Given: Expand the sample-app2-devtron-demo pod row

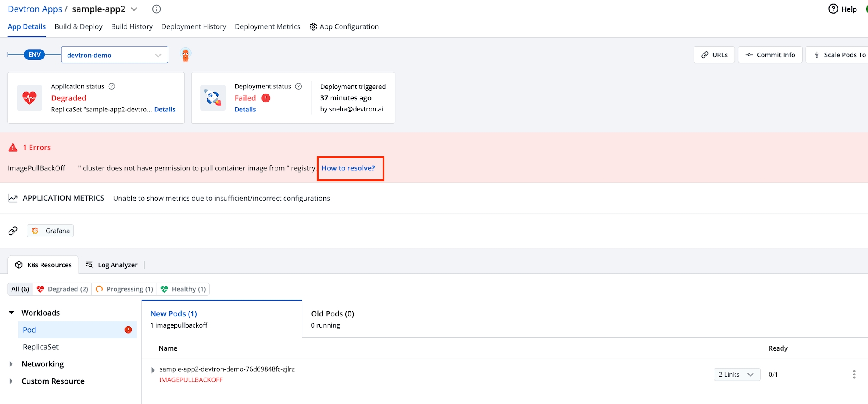Looking at the screenshot, I should click(x=153, y=370).
